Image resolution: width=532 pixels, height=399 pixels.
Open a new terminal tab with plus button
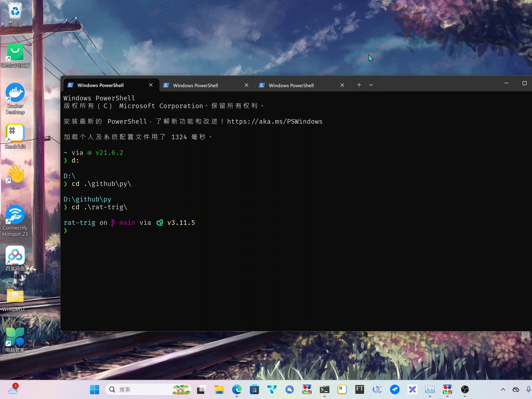[359, 85]
